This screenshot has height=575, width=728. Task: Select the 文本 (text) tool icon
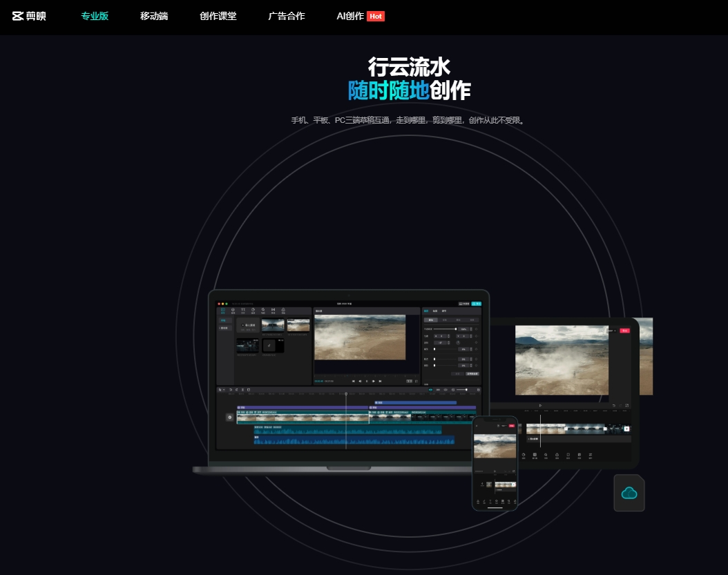pyautogui.click(x=243, y=311)
